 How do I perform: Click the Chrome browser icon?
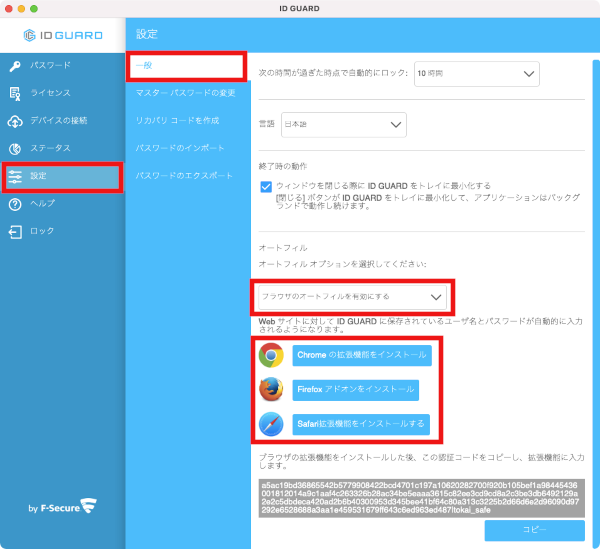(x=271, y=355)
